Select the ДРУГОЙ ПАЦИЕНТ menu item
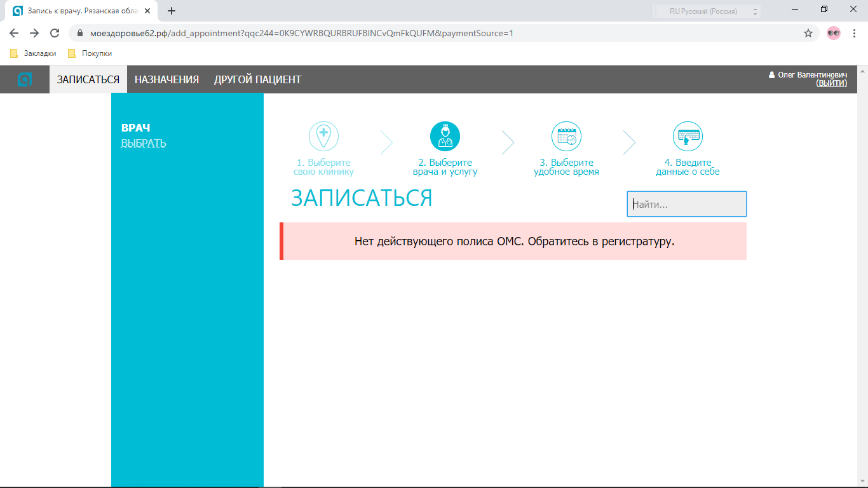 pyautogui.click(x=257, y=79)
